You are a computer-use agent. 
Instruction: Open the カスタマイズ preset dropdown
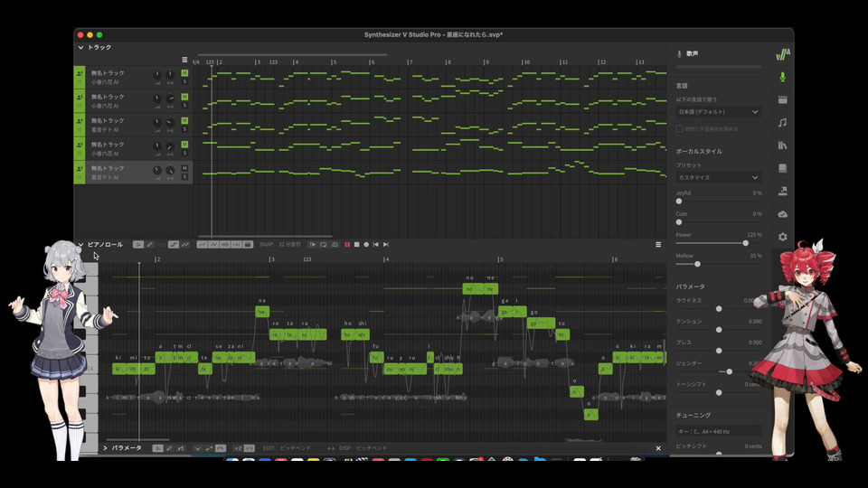tap(719, 178)
